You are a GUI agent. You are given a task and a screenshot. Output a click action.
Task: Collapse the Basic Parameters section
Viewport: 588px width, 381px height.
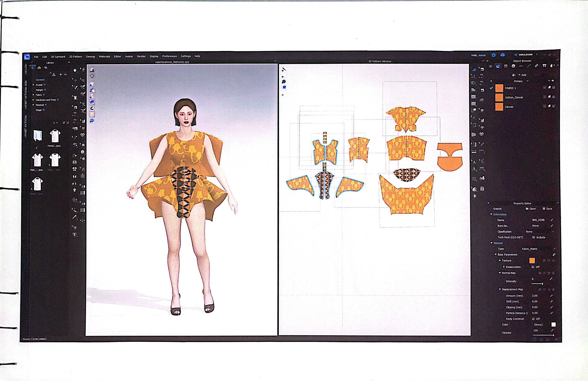[x=495, y=255]
